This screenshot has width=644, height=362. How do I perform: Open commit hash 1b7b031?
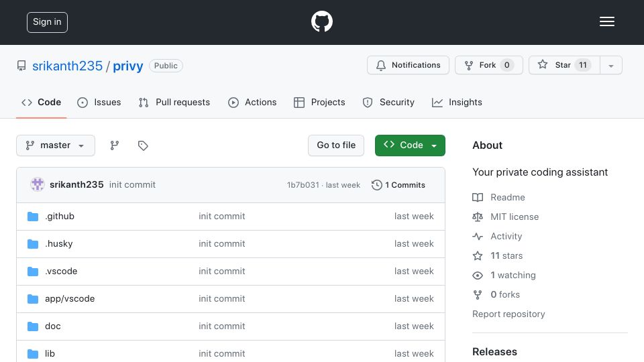point(303,185)
